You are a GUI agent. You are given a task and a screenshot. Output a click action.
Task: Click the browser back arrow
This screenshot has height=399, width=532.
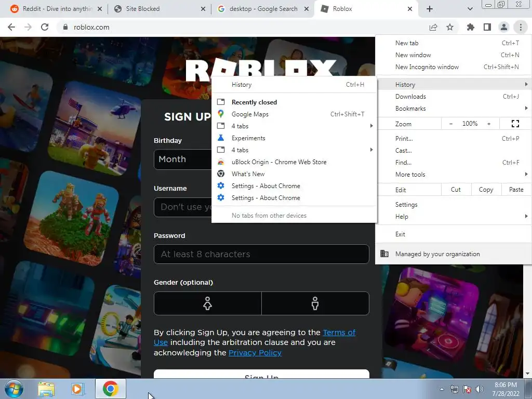[x=11, y=27]
